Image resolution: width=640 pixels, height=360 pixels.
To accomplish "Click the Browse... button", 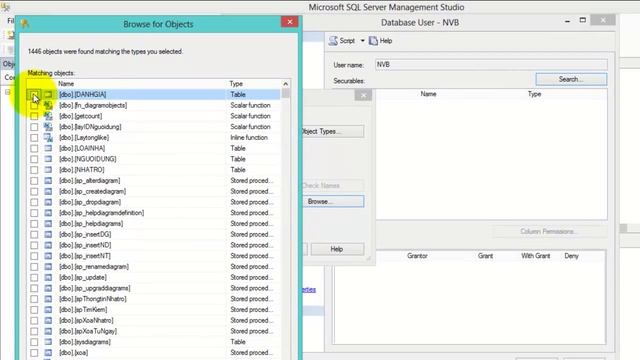I will pos(333,202).
